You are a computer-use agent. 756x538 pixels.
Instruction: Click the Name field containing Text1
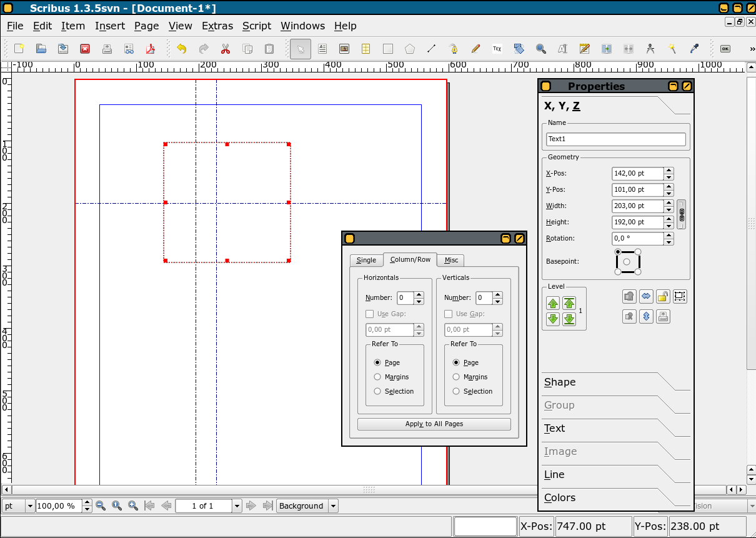pyautogui.click(x=616, y=139)
